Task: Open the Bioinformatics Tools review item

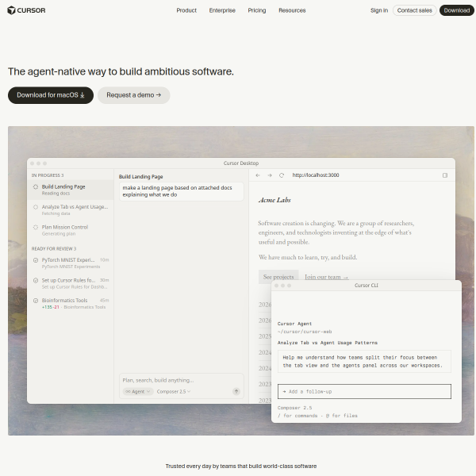Action: click(x=71, y=303)
